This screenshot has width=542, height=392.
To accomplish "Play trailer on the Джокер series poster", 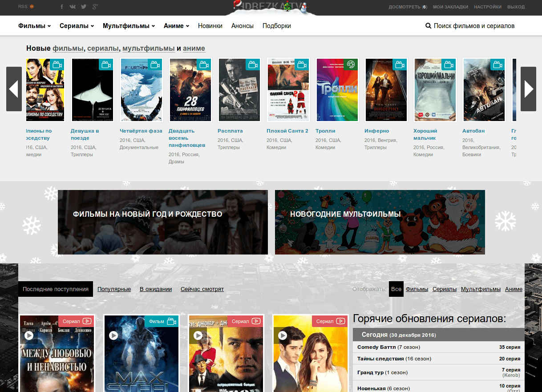I will point(198,335).
